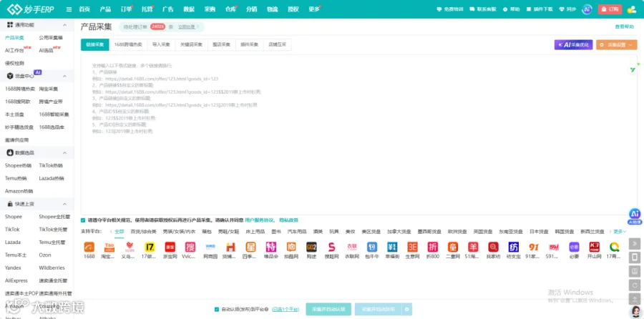
Task: Switch to the 整店采集 tab
Action: (221, 44)
